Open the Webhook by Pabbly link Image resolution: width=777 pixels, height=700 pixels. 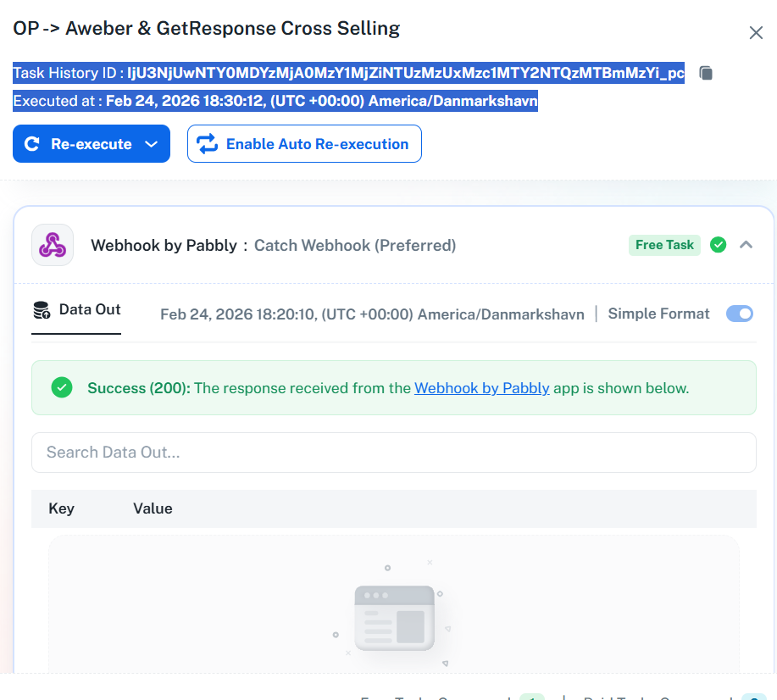(481, 388)
